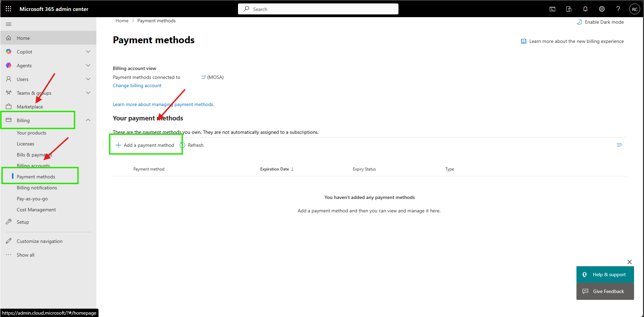Click in the Search box
The width and height of the screenshot is (644, 317).
318,9
